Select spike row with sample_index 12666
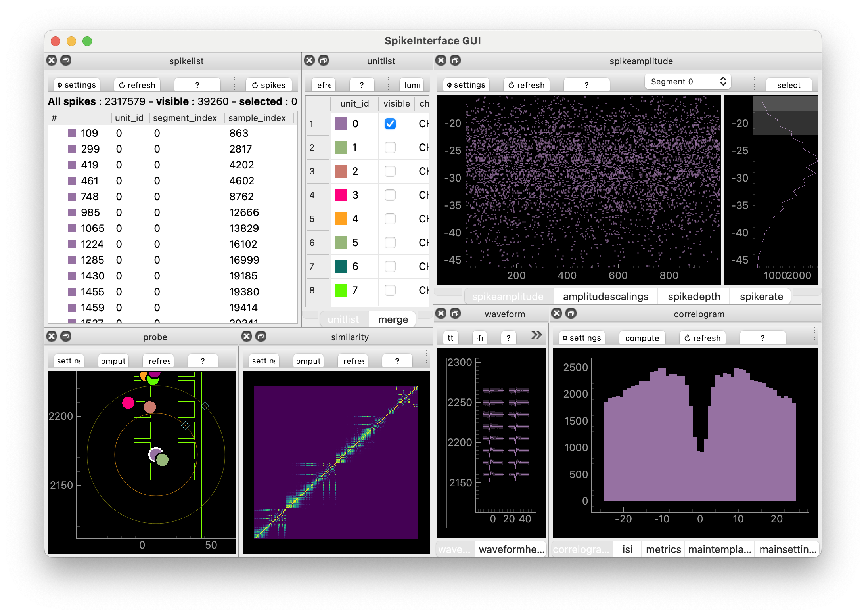 coord(172,212)
